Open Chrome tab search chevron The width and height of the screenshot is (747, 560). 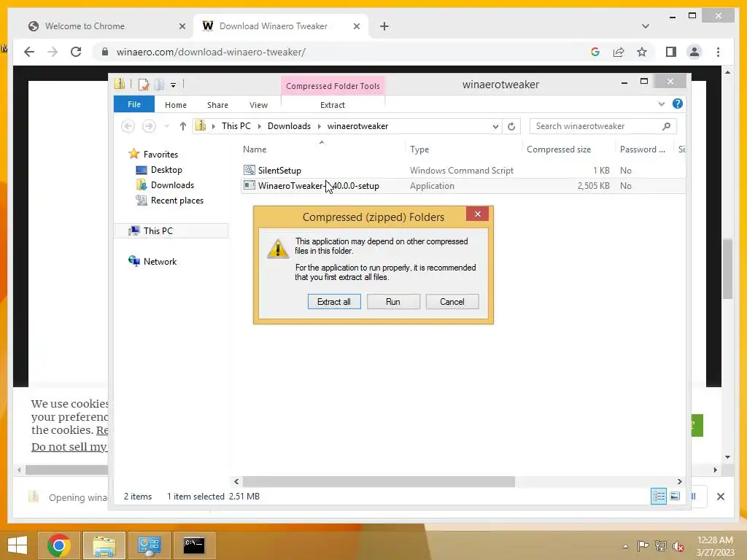click(645, 26)
